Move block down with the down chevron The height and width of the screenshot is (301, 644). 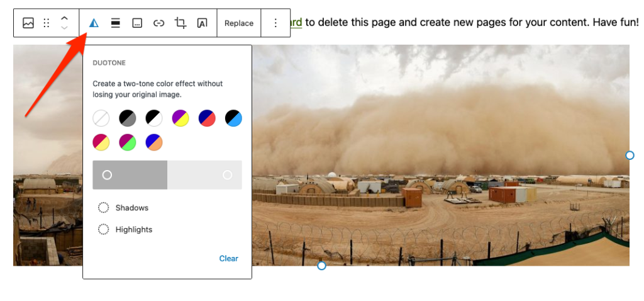click(x=64, y=28)
